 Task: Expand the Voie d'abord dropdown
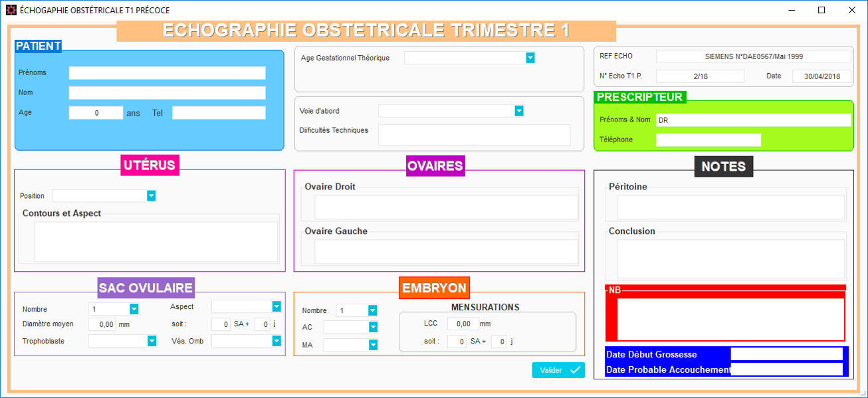tap(518, 111)
